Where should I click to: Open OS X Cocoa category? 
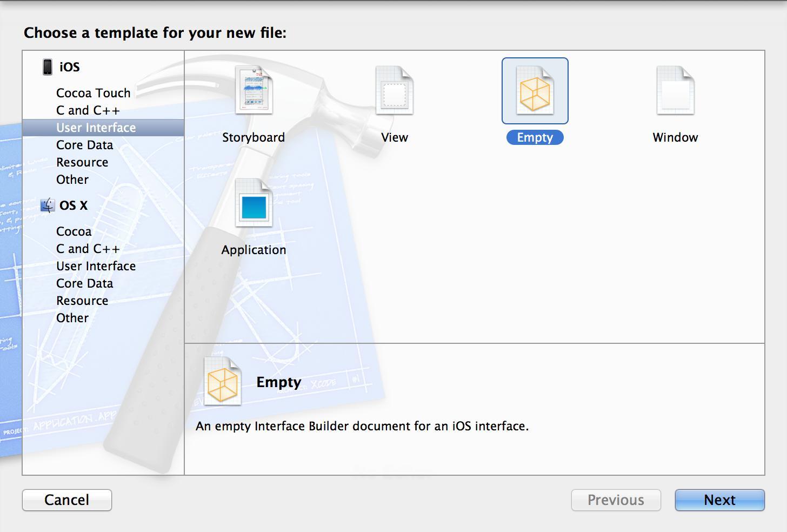(x=74, y=231)
